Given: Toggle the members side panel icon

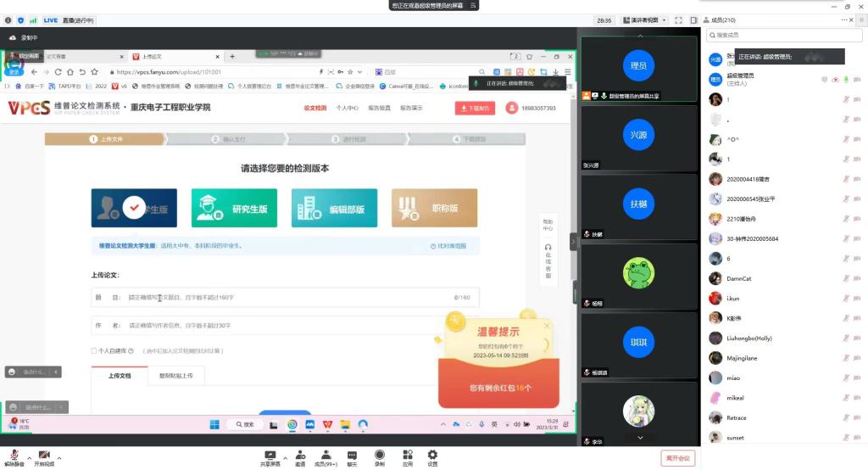Looking at the screenshot, I should pos(693,20).
